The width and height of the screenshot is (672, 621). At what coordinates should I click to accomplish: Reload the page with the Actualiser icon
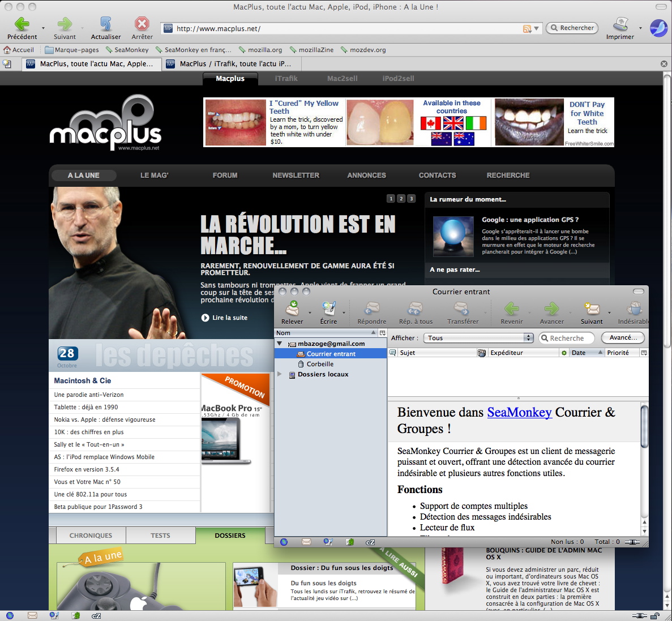point(106,24)
